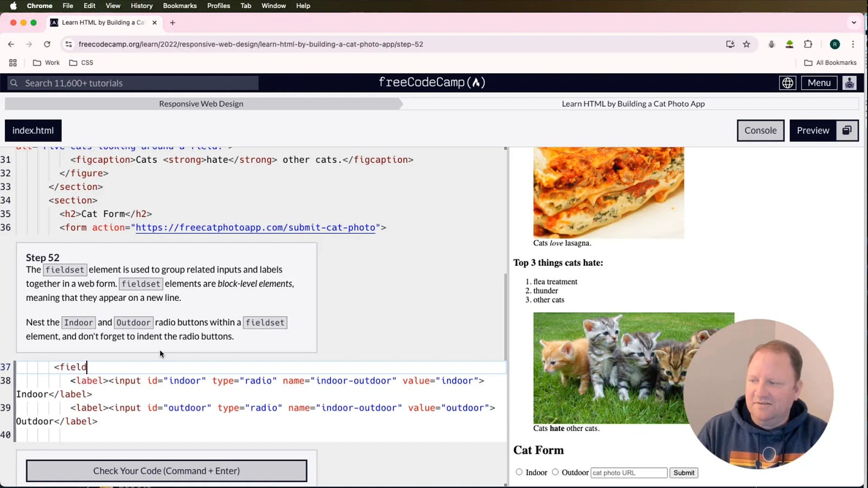The width and height of the screenshot is (868, 488).
Task: Open the History menu
Action: [x=142, y=6]
